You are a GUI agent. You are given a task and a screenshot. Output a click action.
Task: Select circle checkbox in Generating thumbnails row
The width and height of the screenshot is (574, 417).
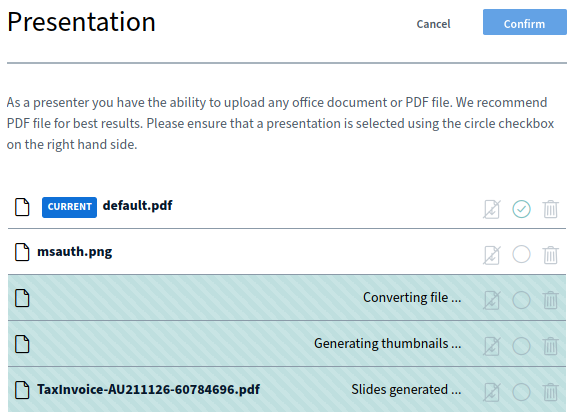point(521,346)
